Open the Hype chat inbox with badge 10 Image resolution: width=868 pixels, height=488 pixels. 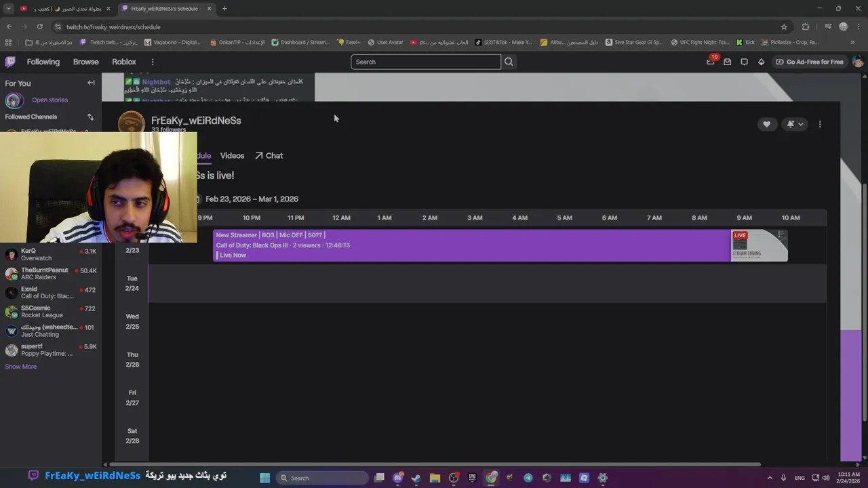(x=711, y=62)
